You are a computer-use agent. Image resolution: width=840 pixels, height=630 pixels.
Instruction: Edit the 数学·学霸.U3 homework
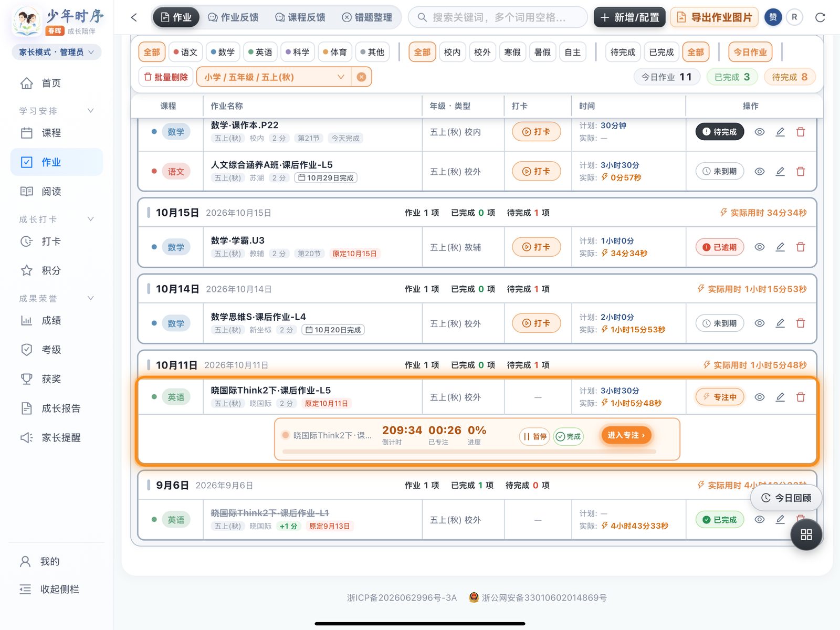click(780, 247)
